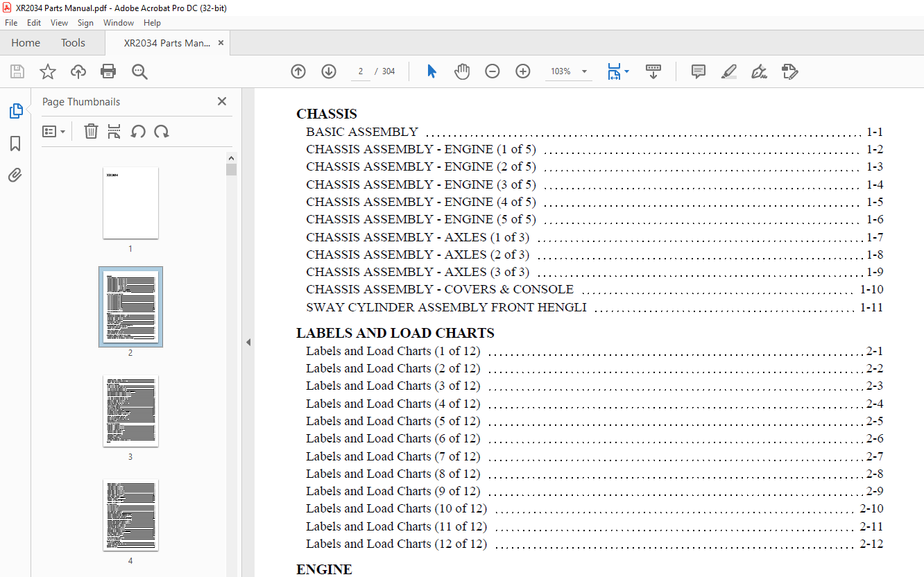Show Page Thumbnails panel icon
Screen dimensions: 924x577
15,111
